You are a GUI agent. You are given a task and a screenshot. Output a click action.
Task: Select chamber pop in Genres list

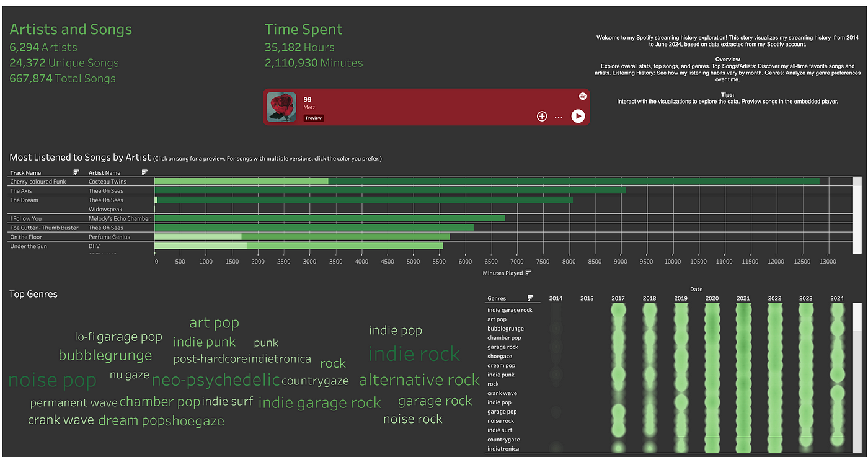(504, 338)
